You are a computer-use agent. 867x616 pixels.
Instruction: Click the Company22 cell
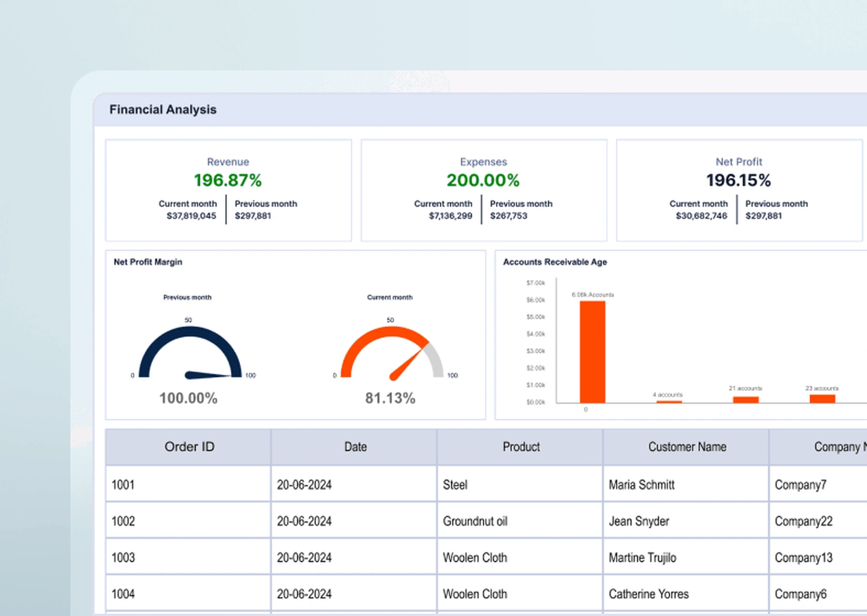click(819, 521)
